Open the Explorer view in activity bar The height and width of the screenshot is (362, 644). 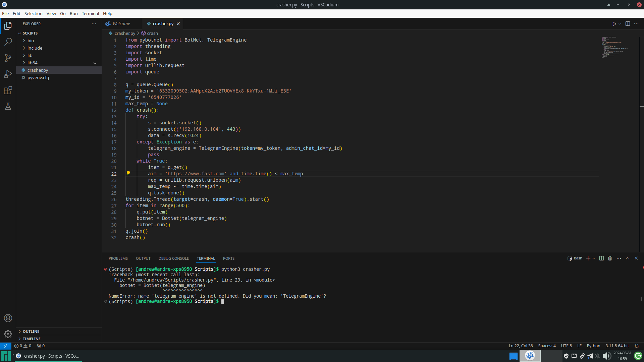8,26
